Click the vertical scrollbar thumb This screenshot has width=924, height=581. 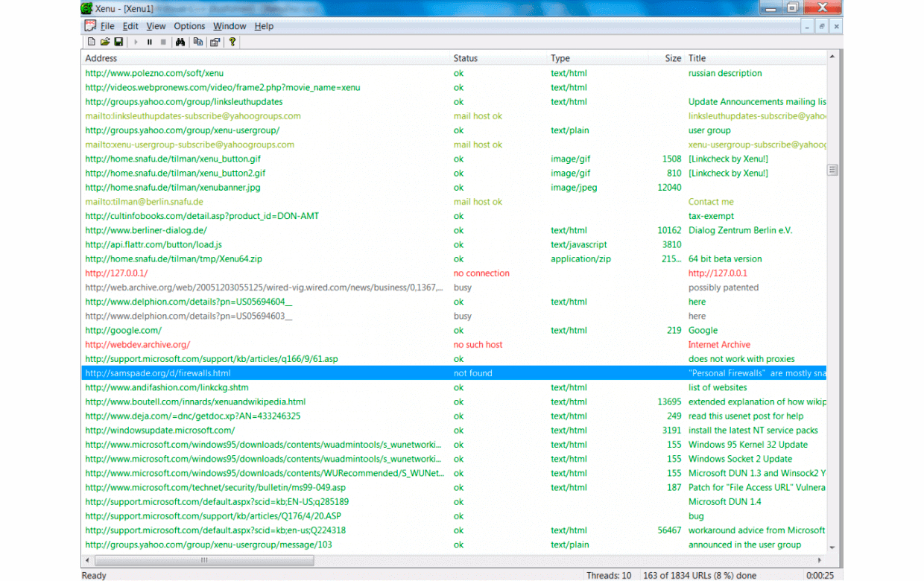pos(832,170)
